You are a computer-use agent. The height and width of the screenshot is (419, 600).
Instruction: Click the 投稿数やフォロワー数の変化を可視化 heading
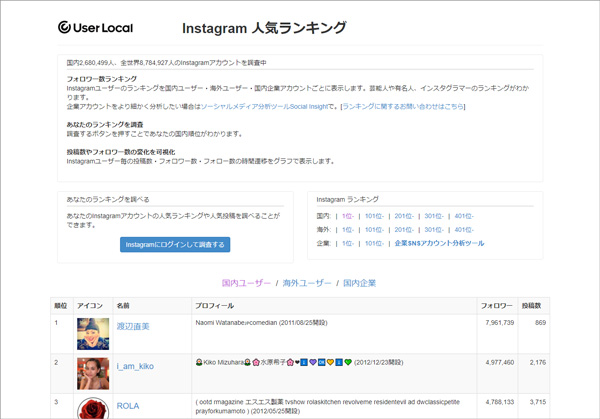point(121,152)
